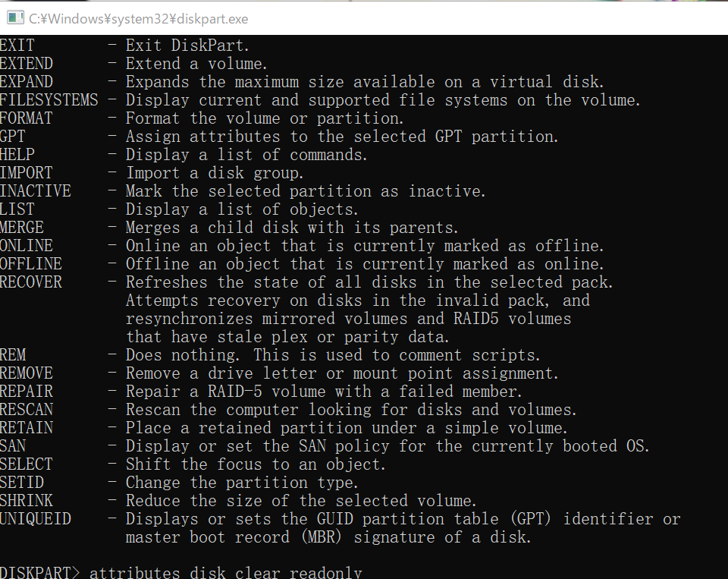The image size is (728, 579).
Task: Click the EXPAND command name
Action: [x=27, y=82]
